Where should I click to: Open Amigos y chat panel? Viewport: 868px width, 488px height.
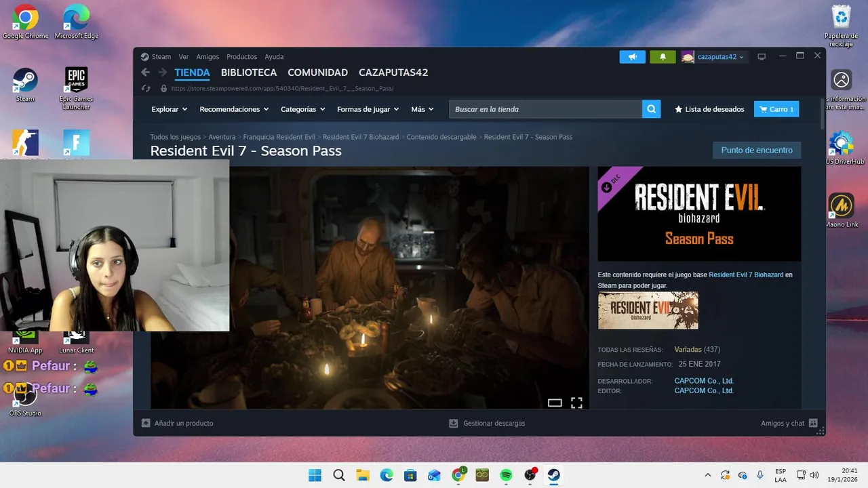click(x=789, y=423)
